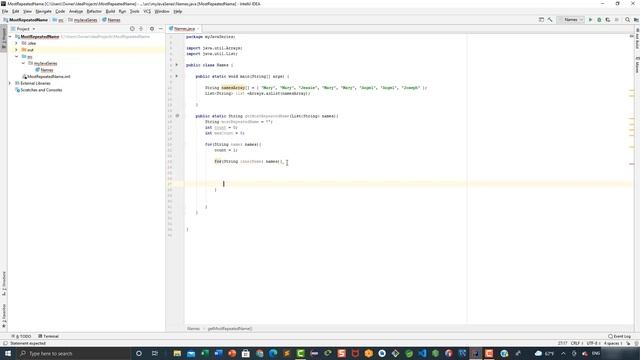Viewport: 640px width, 360px height.
Task: Expand External Libraries node
Action: [x=10, y=83]
